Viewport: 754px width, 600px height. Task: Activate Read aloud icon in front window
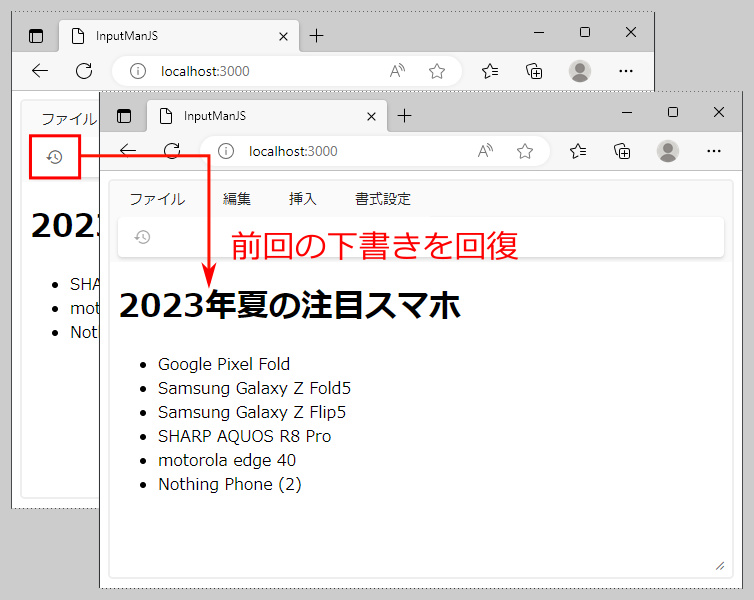[485, 151]
